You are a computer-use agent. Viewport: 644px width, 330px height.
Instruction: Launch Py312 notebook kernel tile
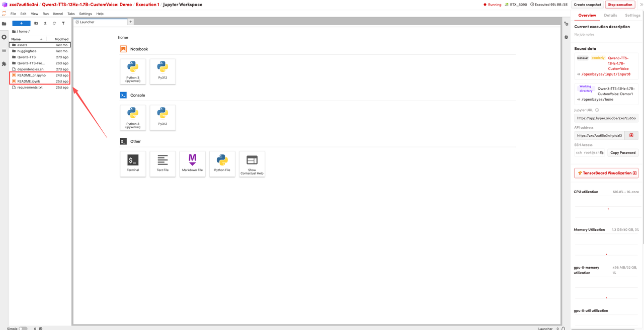click(x=163, y=71)
